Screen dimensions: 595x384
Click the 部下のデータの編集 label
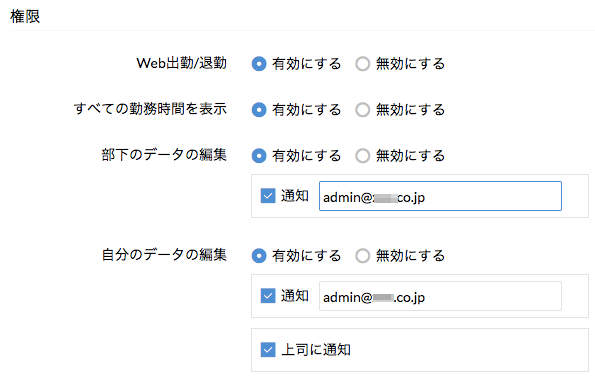coord(164,155)
